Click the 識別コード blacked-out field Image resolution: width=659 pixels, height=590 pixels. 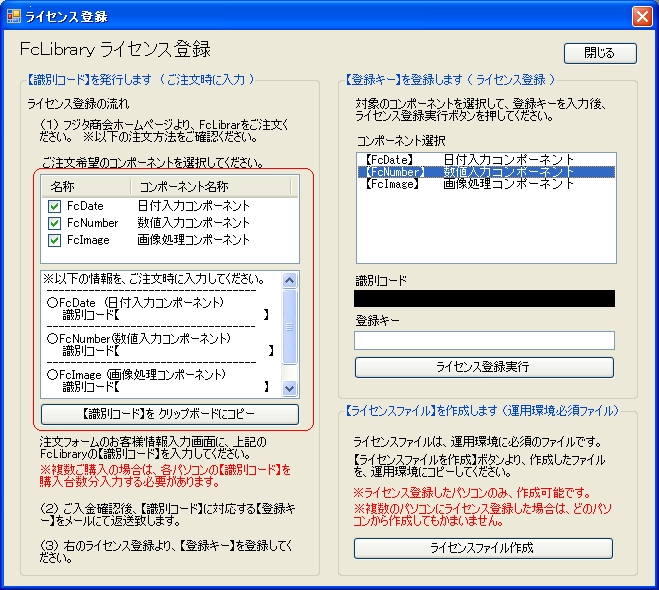tap(484, 298)
